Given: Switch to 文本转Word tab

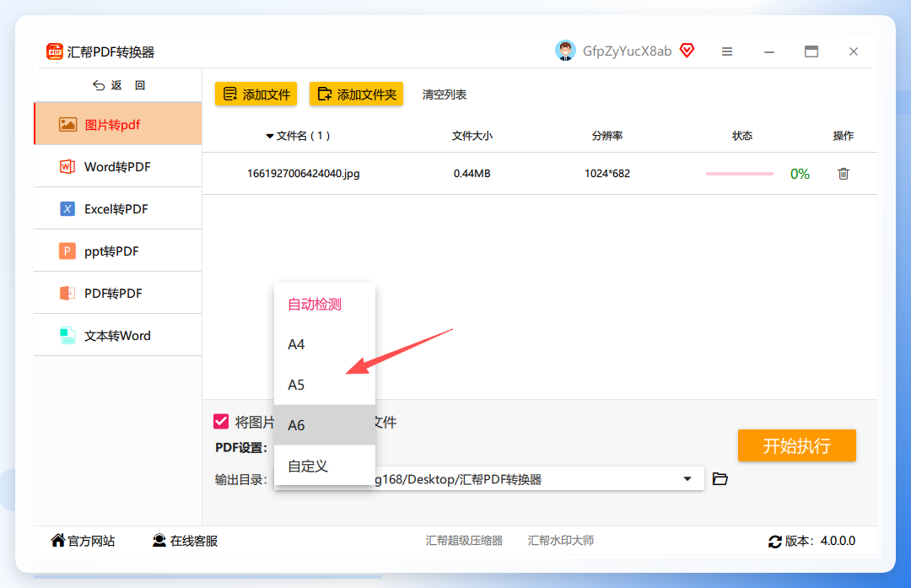Looking at the screenshot, I should (x=118, y=335).
